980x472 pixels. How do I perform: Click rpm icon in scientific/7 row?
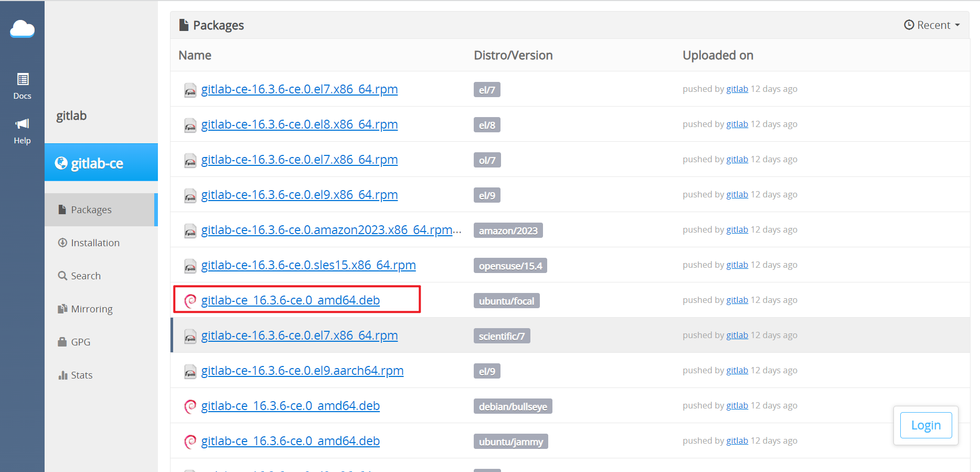click(190, 337)
